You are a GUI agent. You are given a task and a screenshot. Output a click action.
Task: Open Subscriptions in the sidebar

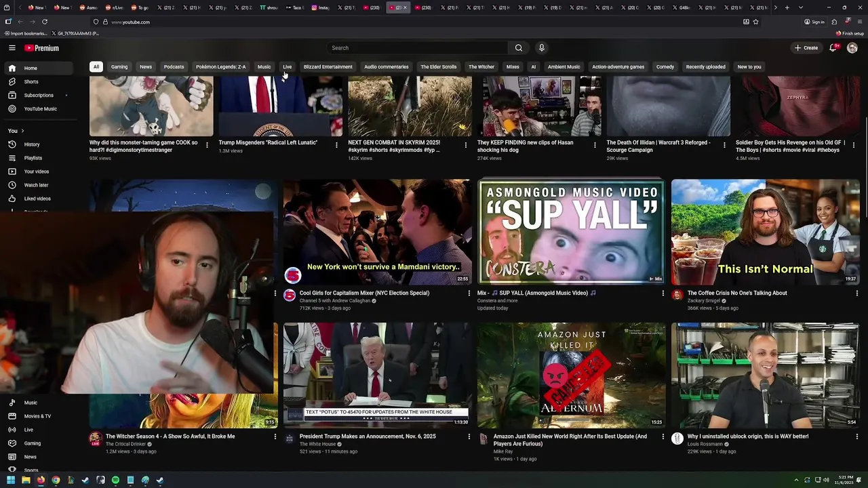click(37, 95)
